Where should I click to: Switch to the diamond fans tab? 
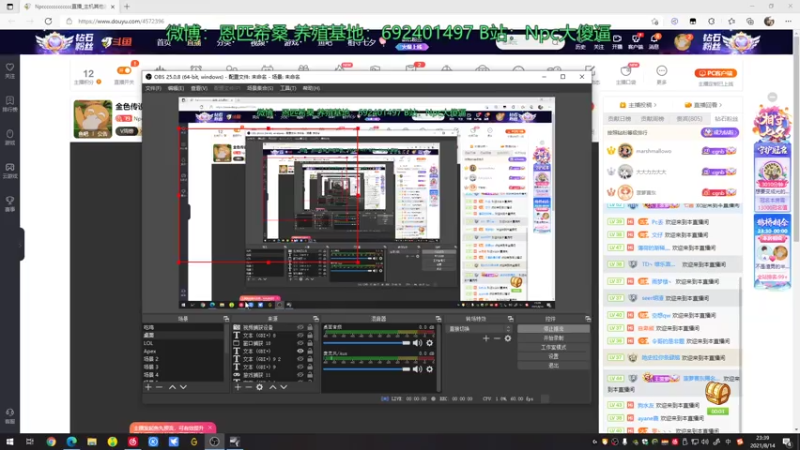coord(726,119)
